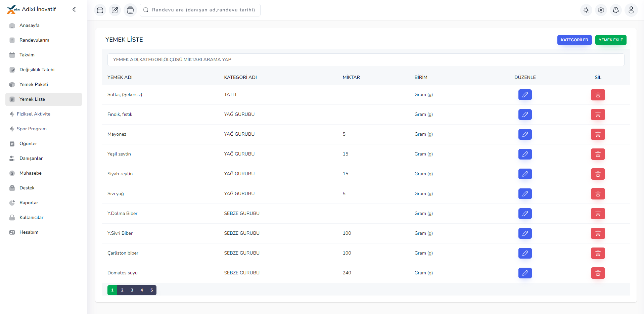Open Spor Program in sidebar
The width and height of the screenshot is (644, 314).
(44, 129)
